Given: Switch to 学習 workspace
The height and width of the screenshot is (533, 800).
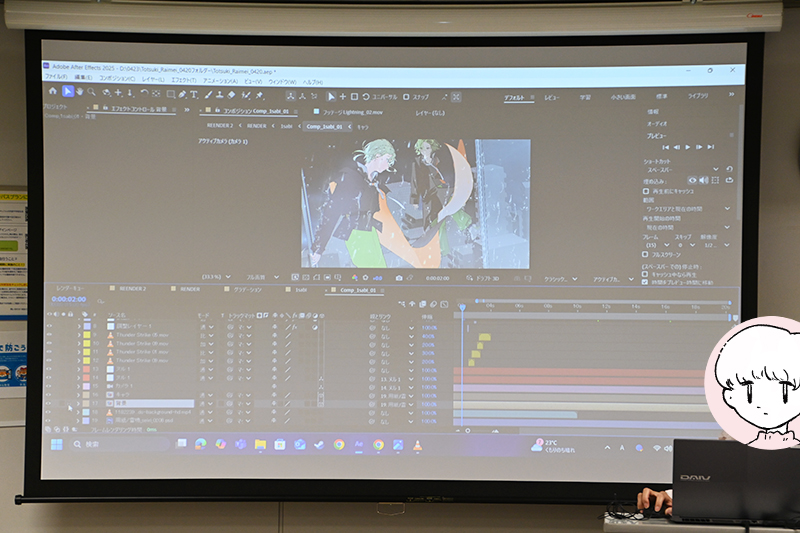Looking at the screenshot, I should coord(585,97).
